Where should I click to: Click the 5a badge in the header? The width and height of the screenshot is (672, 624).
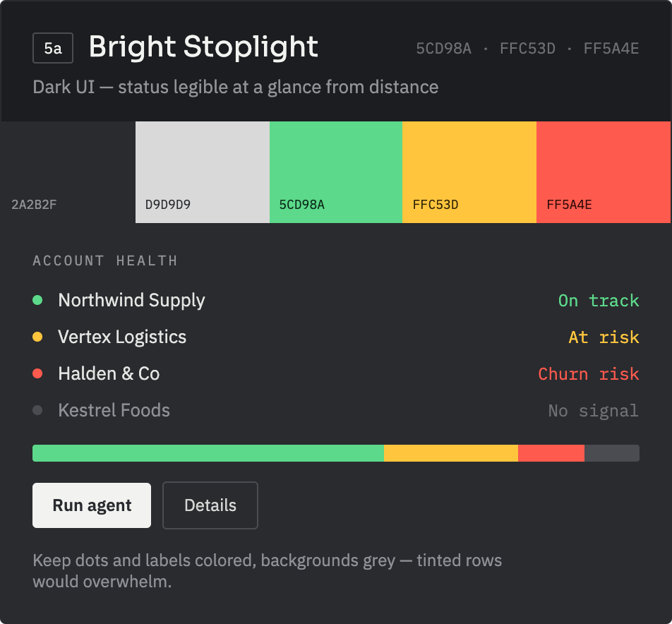point(53,48)
